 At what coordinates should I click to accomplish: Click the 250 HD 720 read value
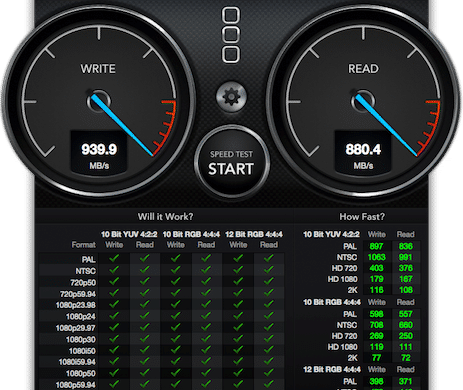point(406,336)
